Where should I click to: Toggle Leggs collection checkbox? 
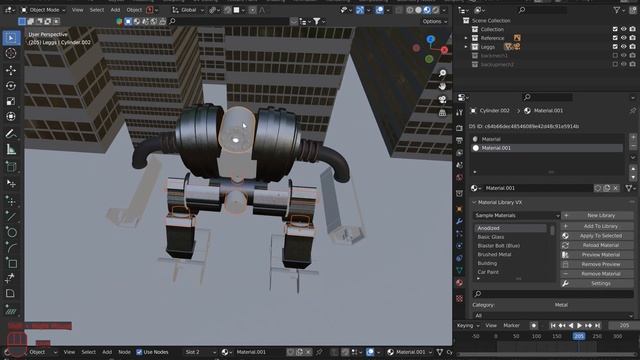(x=615, y=47)
